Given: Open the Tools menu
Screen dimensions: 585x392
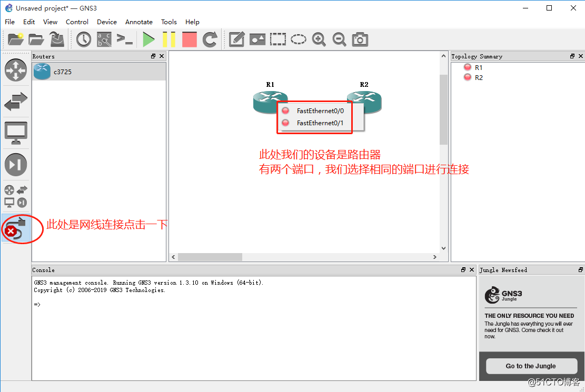Looking at the screenshot, I should (168, 22).
